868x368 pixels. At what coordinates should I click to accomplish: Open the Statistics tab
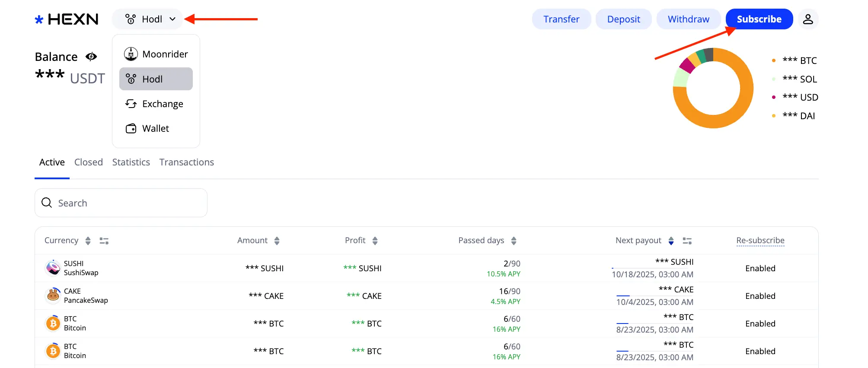click(131, 162)
